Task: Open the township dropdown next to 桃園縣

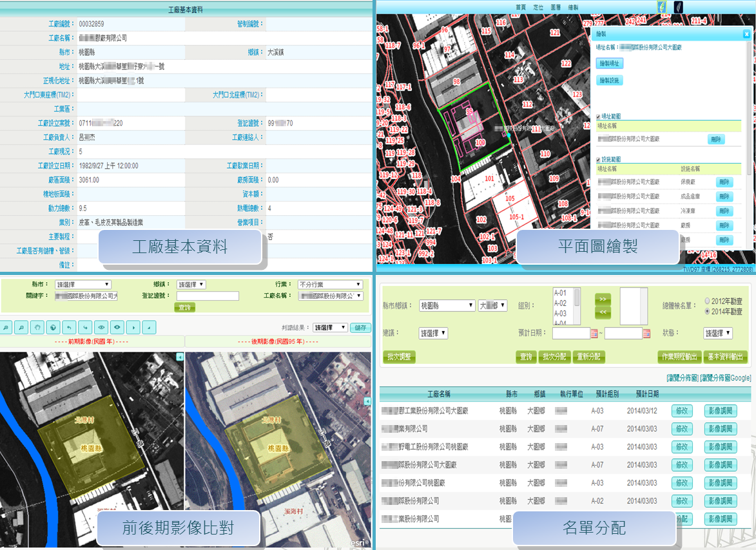Action: (493, 305)
